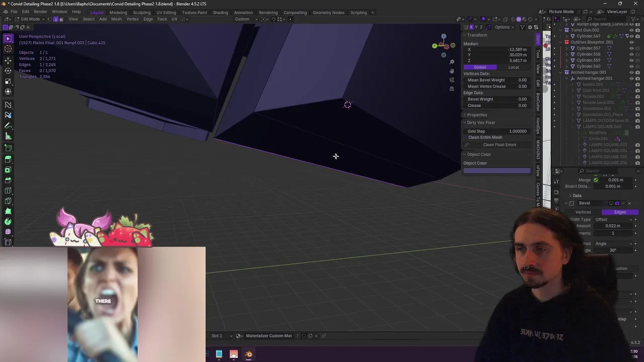This screenshot has height=362, width=644.
Task: Select the Transform tool
Action: 8,92
